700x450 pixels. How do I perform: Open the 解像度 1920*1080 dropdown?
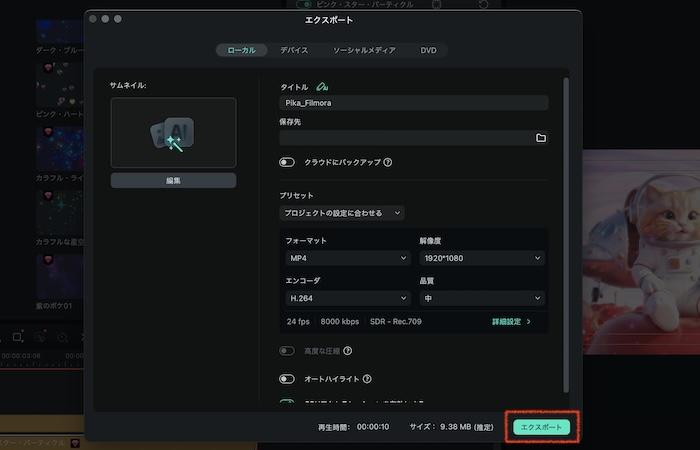[481, 258]
